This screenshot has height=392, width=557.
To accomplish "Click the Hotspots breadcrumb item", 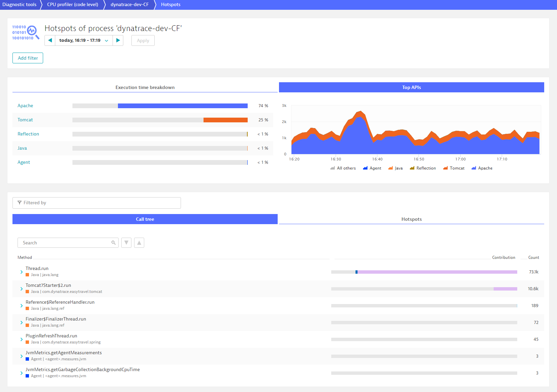I will pyautogui.click(x=171, y=4).
